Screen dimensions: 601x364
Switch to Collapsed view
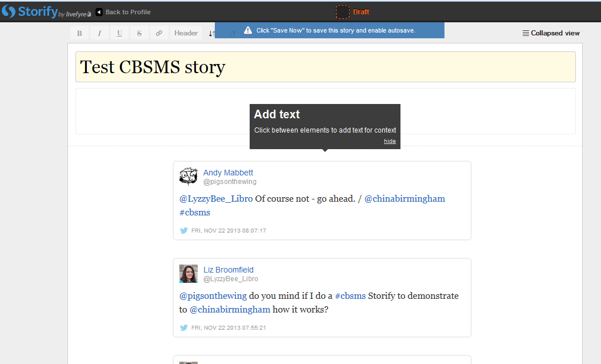[x=551, y=33]
